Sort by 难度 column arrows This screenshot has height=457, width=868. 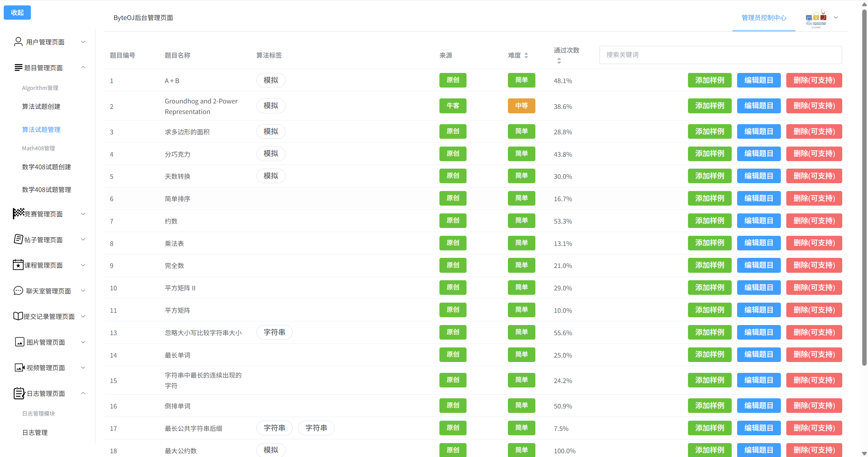click(x=526, y=55)
